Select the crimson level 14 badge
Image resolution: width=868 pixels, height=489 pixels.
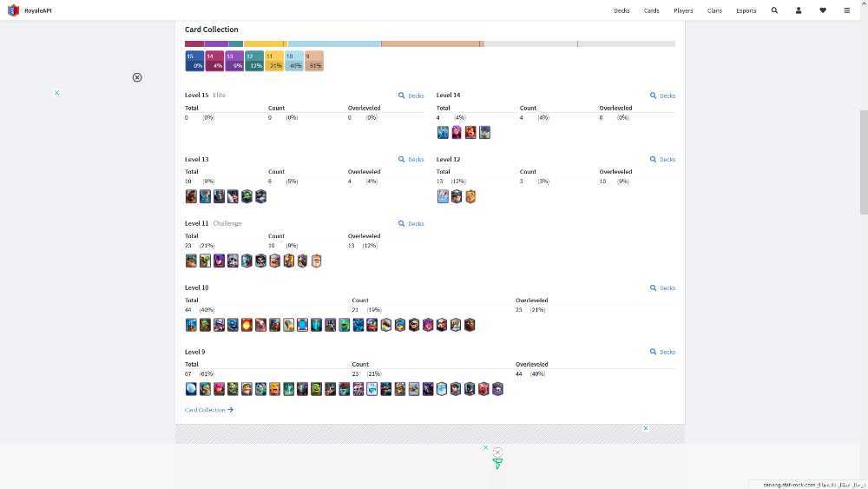pos(214,61)
